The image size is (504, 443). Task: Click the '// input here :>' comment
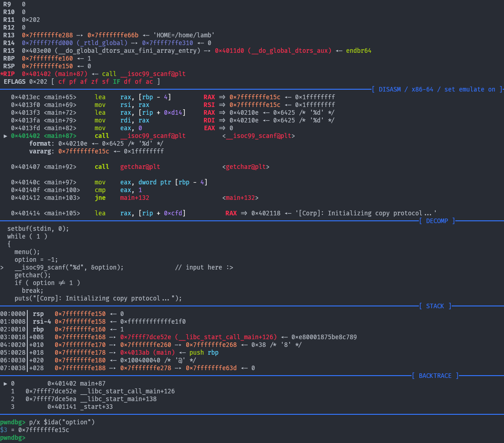(x=204, y=268)
